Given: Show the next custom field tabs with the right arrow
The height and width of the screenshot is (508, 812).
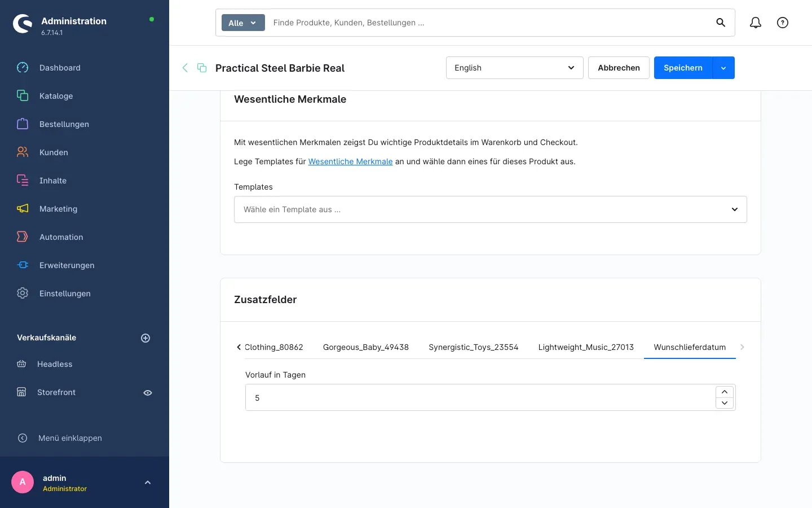Looking at the screenshot, I should pyautogui.click(x=742, y=347).
